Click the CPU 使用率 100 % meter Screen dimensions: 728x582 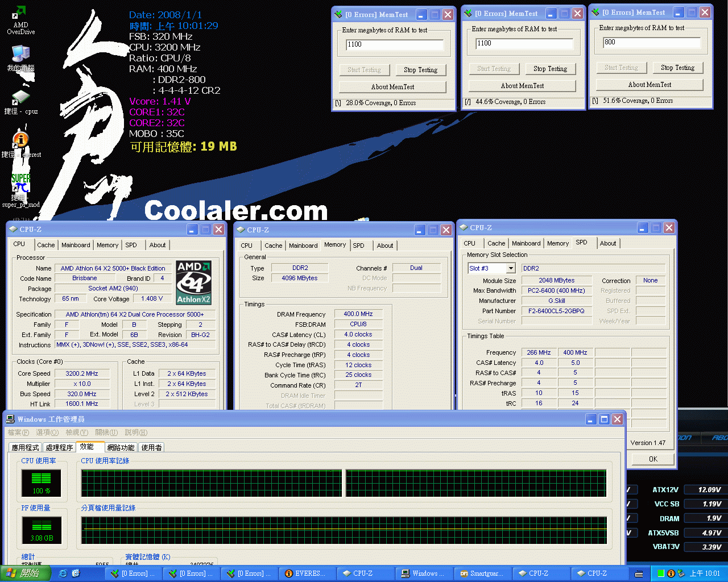pos(42,483)
